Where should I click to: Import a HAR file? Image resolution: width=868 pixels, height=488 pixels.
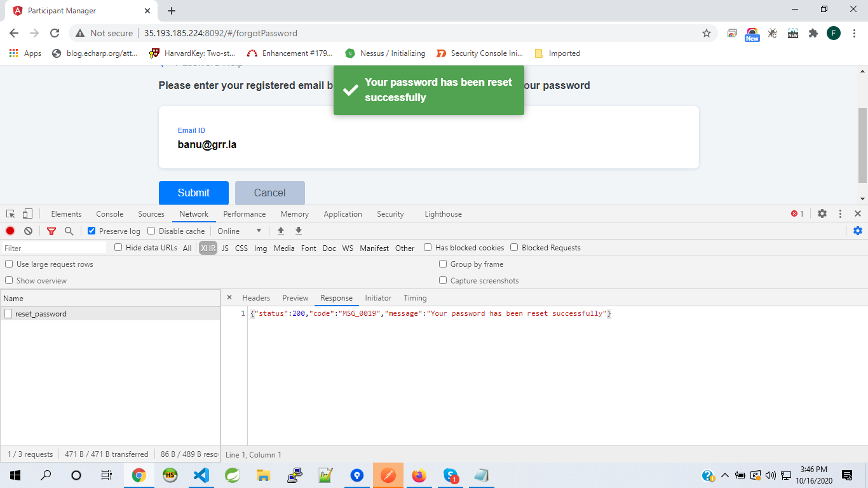click(281, 231)
